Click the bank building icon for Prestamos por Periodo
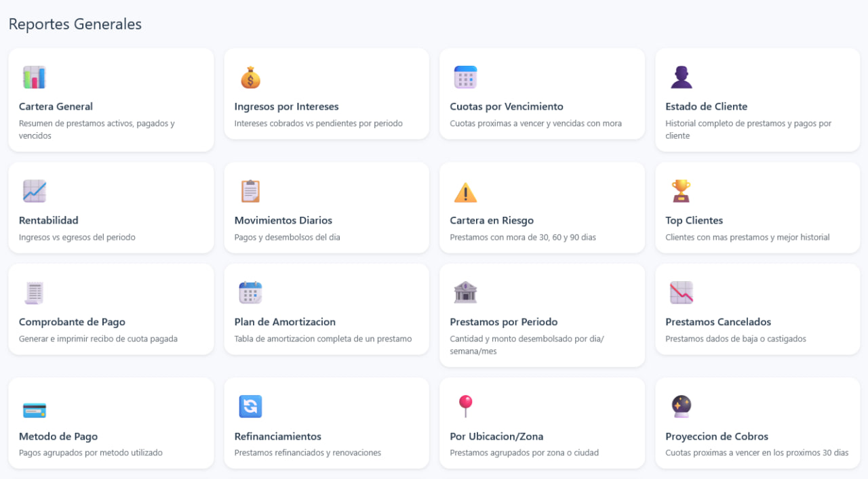Image resolution: width=868 pixels, height=479 pixels. (465, 293)
